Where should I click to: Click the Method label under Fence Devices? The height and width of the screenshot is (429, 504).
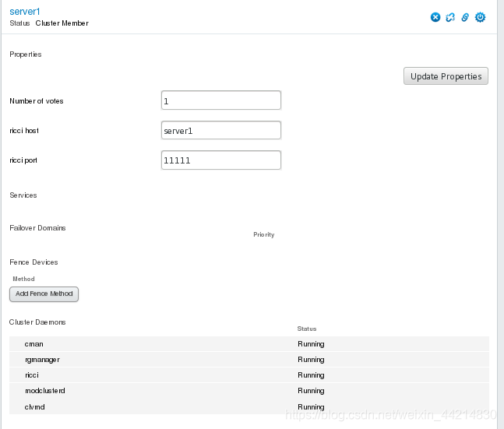click(23, 279)
